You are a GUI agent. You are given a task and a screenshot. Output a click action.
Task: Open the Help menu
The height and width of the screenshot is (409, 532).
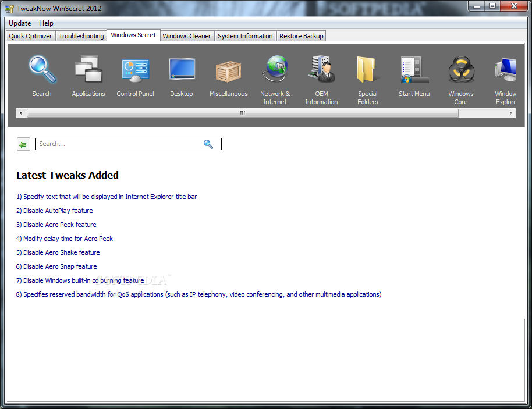(x=46, y=23)
